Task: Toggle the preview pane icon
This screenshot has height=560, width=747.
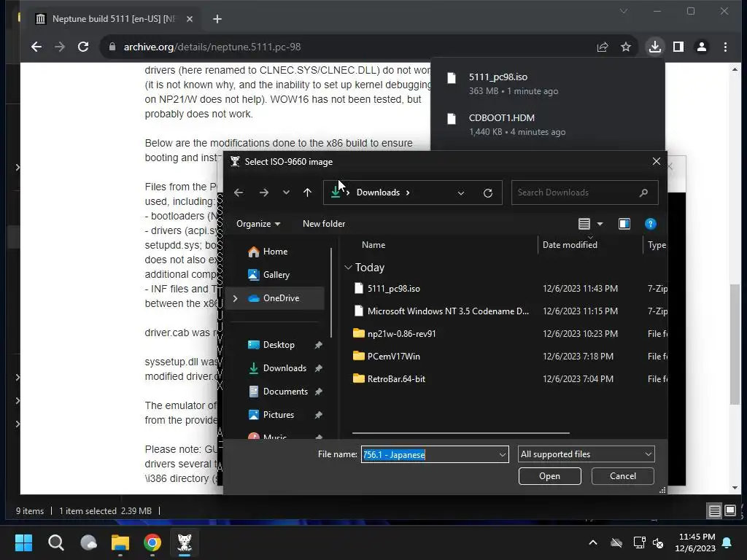Action: coord(624,224)
